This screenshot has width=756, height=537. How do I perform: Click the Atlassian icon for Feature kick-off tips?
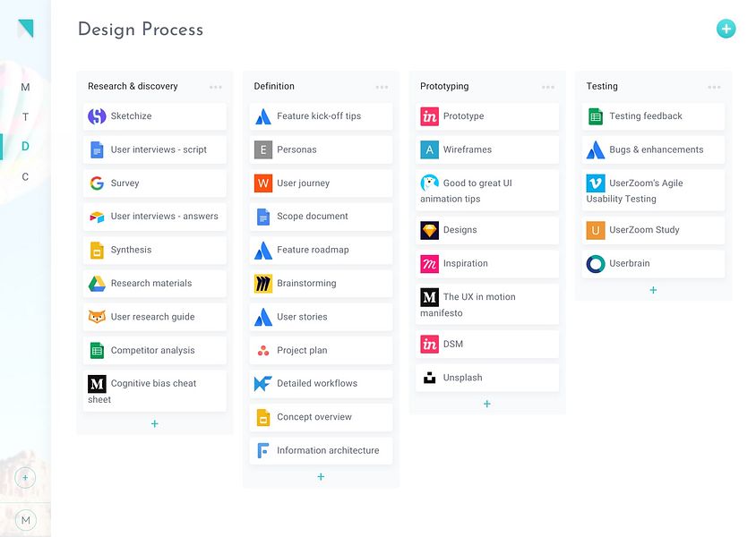(263, 116)
